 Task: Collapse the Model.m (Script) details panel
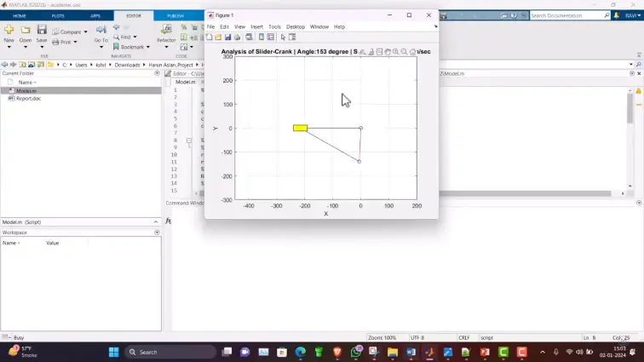point(156,221)
